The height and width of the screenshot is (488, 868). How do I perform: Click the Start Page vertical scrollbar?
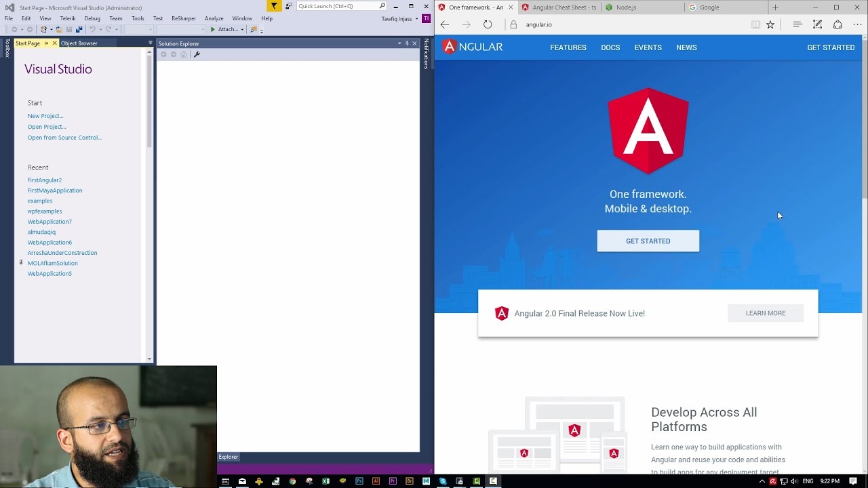point(150,206)
